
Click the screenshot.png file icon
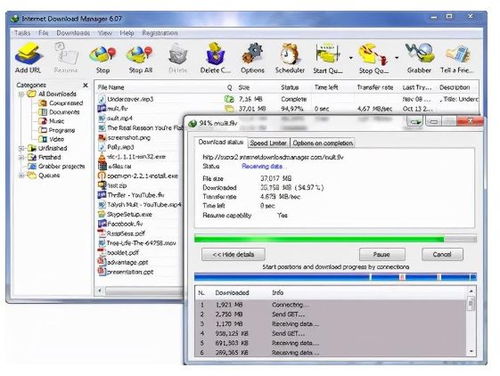pyautogui.click(x=101, y=137)
